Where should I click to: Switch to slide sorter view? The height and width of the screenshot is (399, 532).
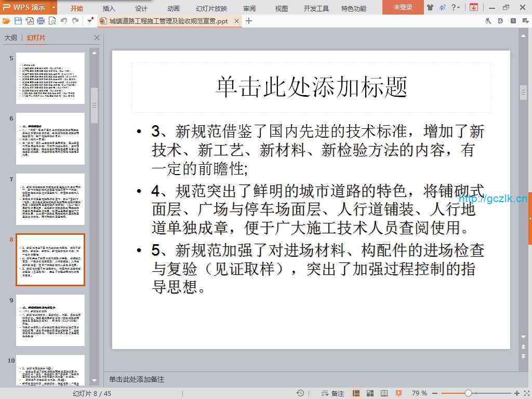point(369,393)
